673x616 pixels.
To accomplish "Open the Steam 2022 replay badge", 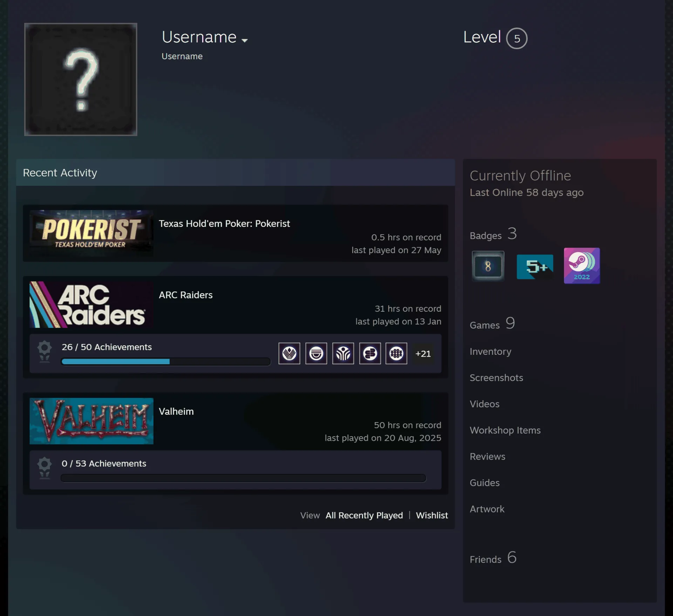I will [x=582, y=266].
